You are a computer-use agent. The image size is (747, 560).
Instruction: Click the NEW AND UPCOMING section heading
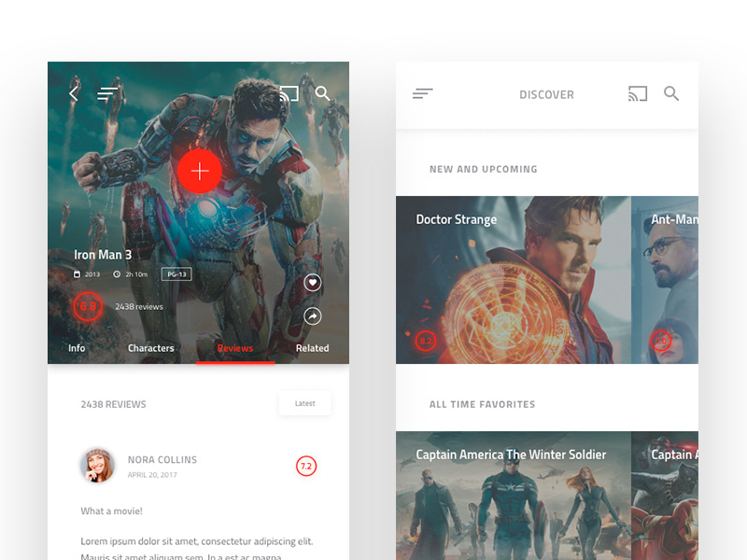coord(484,169)
